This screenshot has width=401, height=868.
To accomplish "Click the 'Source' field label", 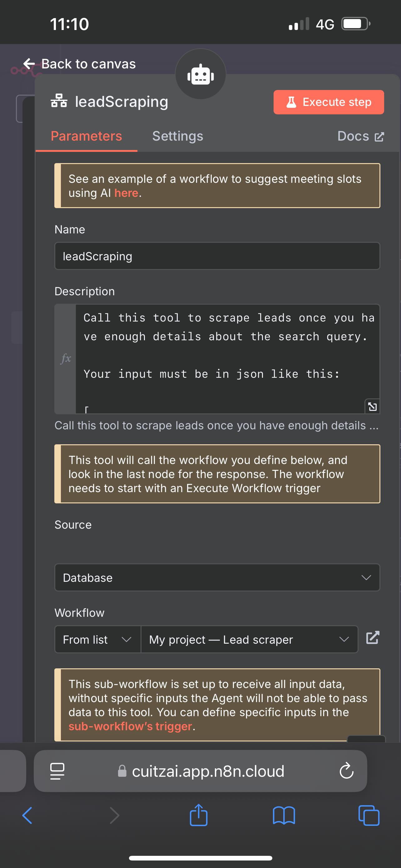I will (x=73, y=525).
